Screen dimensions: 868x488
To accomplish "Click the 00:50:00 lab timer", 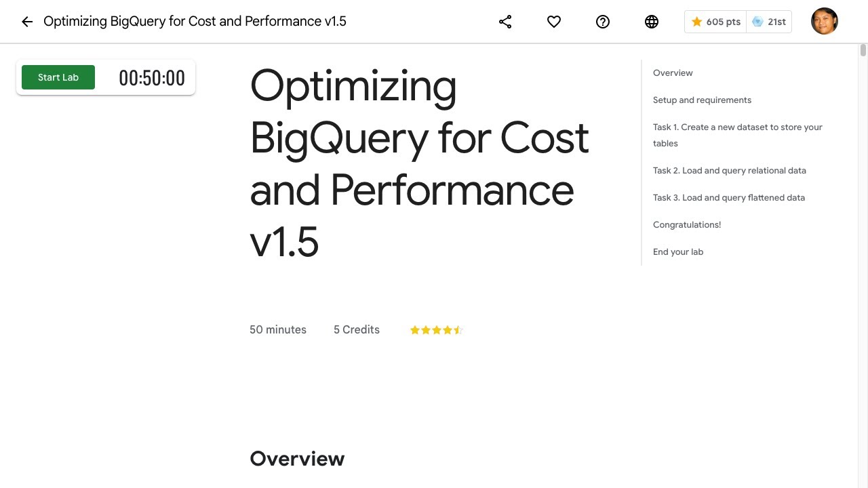I will click(152, 78).
